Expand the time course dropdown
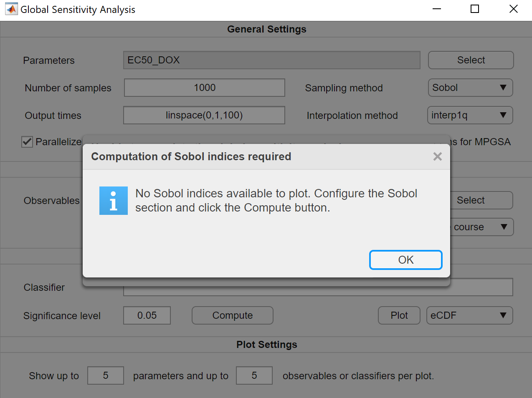 click(481, 227)
